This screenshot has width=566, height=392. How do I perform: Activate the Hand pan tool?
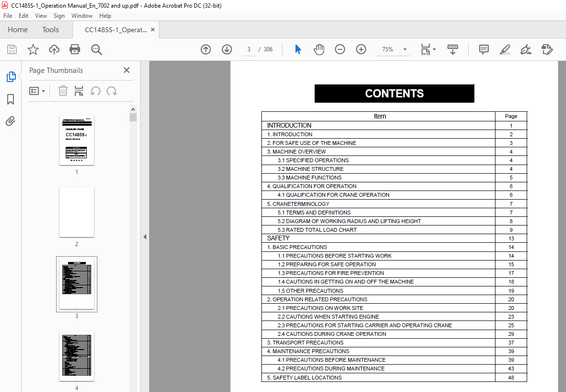pos(319,49)
